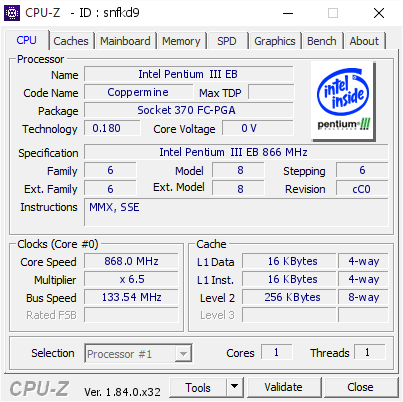403x402 pixels.
Task: Open the Tools dropdown arrow
Action: 235,387
